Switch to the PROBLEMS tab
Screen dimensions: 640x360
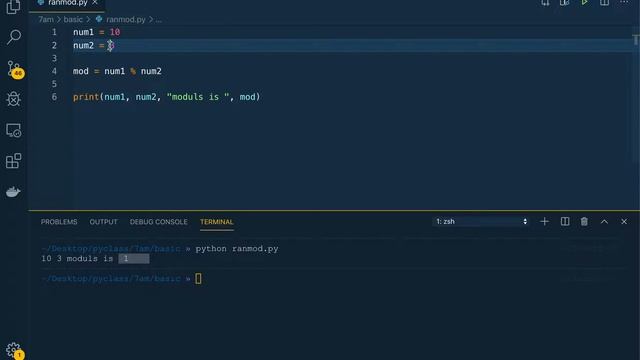click(59, 222)
